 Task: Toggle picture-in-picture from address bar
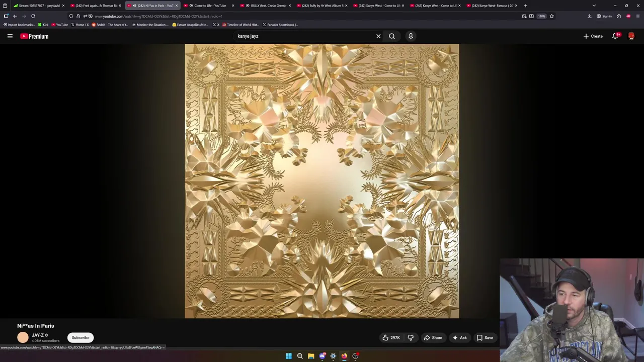click(524, 16)
